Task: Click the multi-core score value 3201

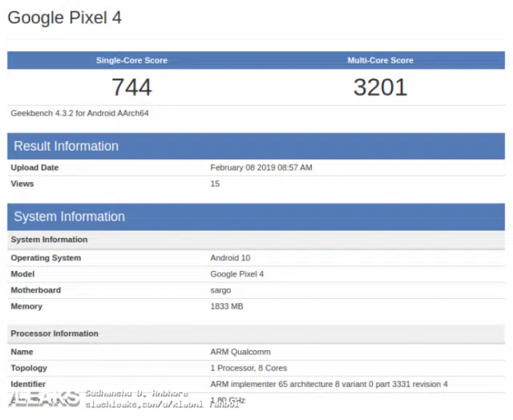Action: pyautogui.click(x=380, y=87)
